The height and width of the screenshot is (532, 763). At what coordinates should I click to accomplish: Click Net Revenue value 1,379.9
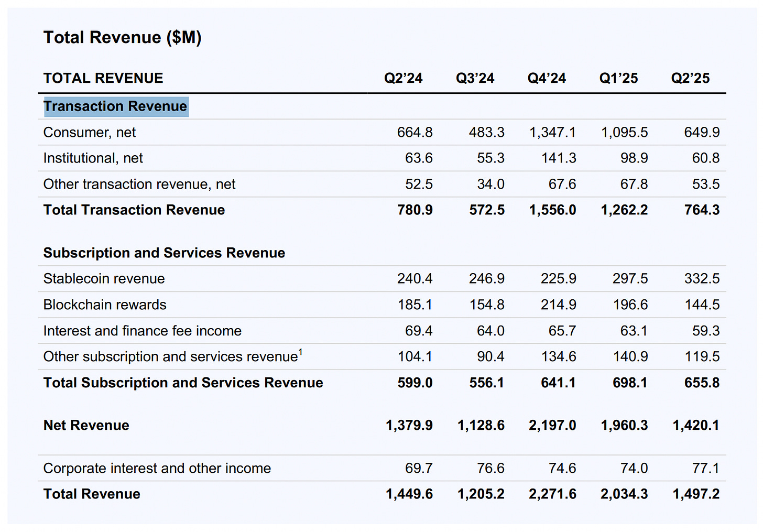tap(409, 426)
